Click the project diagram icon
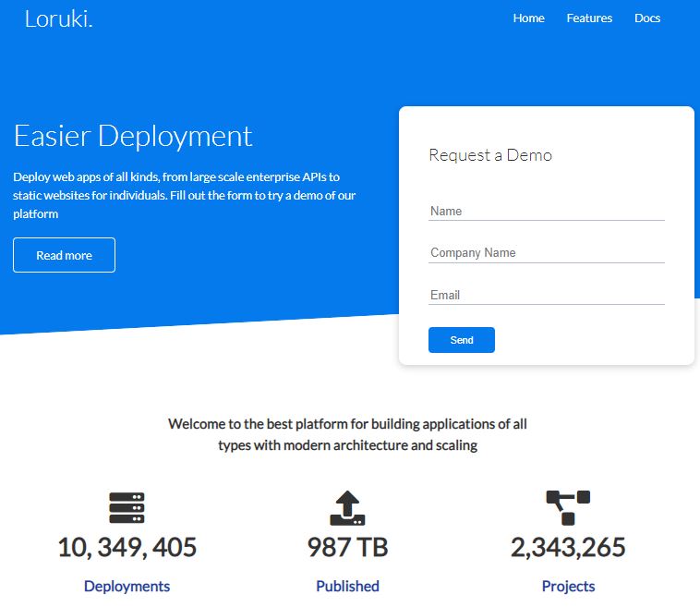700x607 pixels. (568, 508)
